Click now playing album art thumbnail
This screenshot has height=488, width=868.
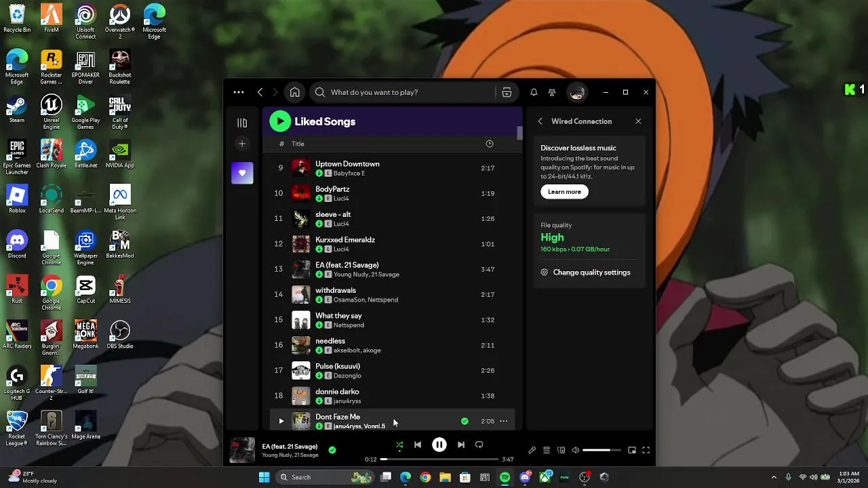tap(242, 450)
